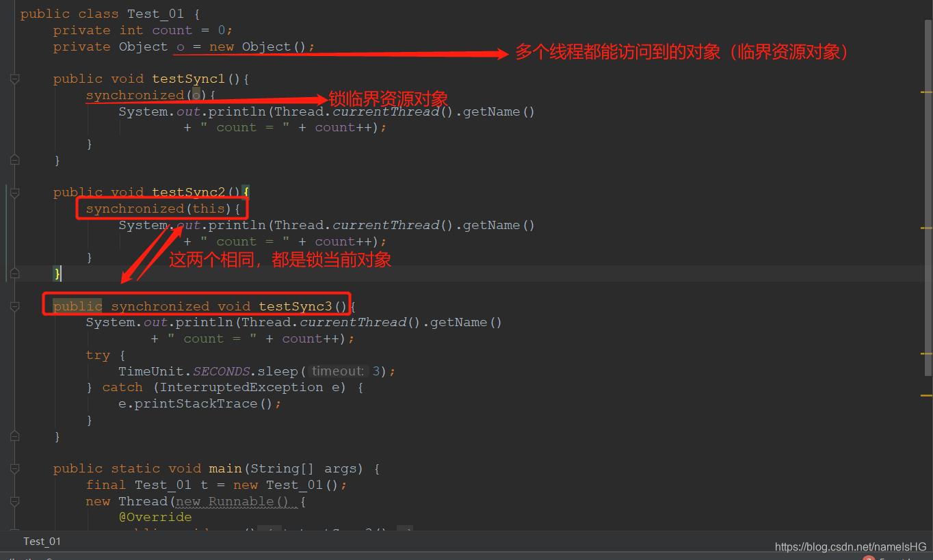Collapse the testSync2 method fold marker
933x560 pixels.
tap(14, 193)
